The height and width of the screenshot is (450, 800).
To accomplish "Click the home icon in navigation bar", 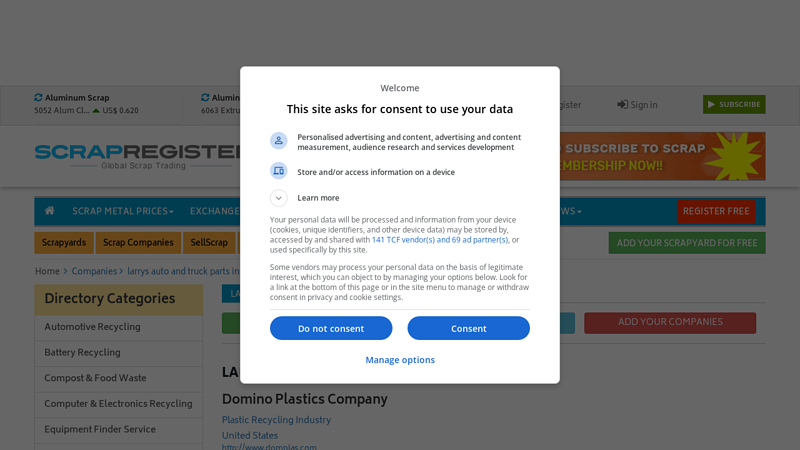I will [49, 211].
